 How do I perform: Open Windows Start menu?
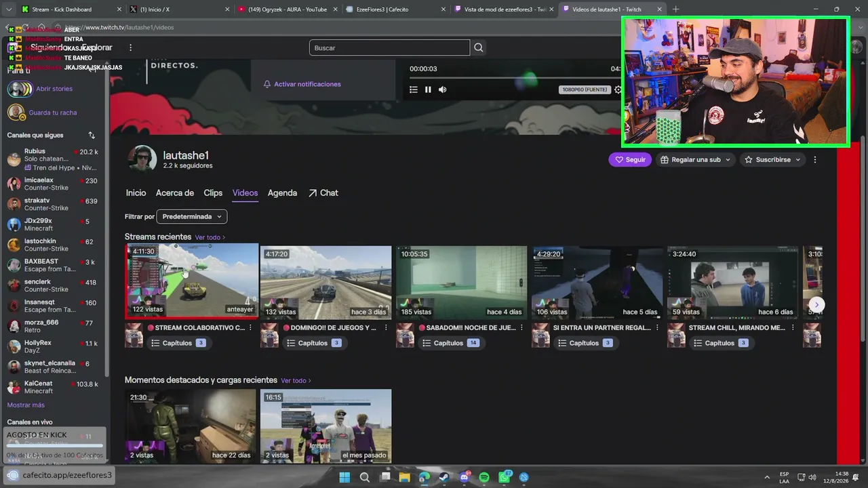click(x=344, y=477)
